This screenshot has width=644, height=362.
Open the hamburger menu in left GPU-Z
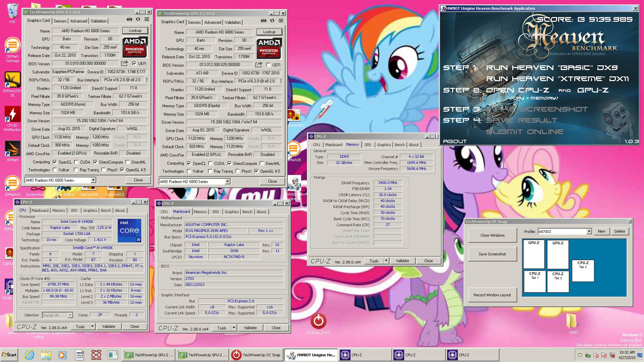(x=147, y=19)
